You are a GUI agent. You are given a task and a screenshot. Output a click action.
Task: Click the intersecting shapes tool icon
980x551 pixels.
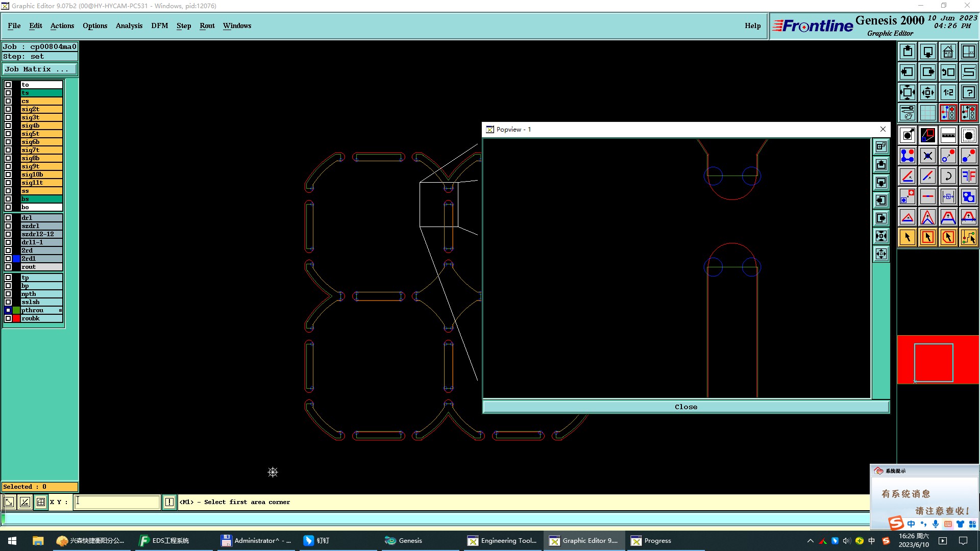click(968, 196)
